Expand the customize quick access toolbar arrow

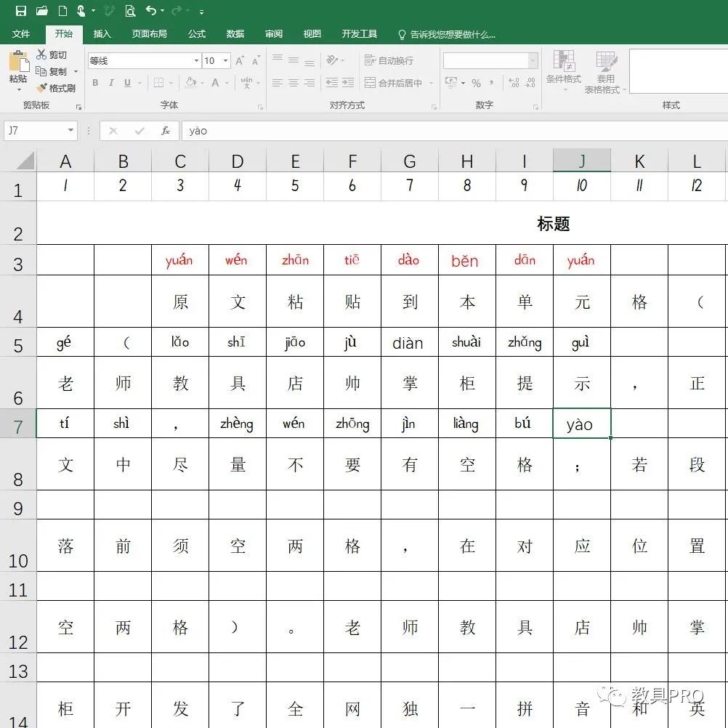click(201, 12)
